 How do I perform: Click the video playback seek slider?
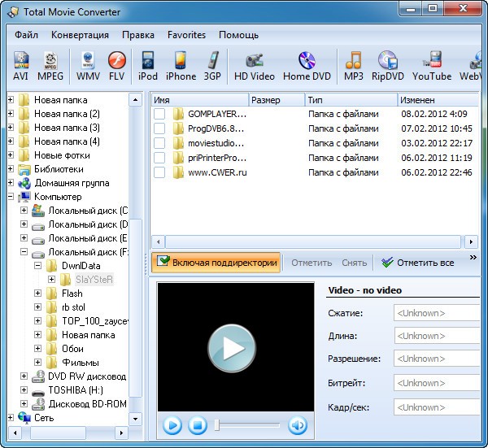(x=248, y=425)
